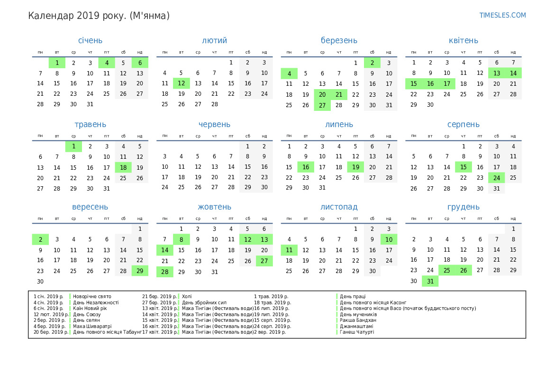This screenshot has width=554, height=392.
Task: Select highlighted February 12 date
Action: click(181, 83)
